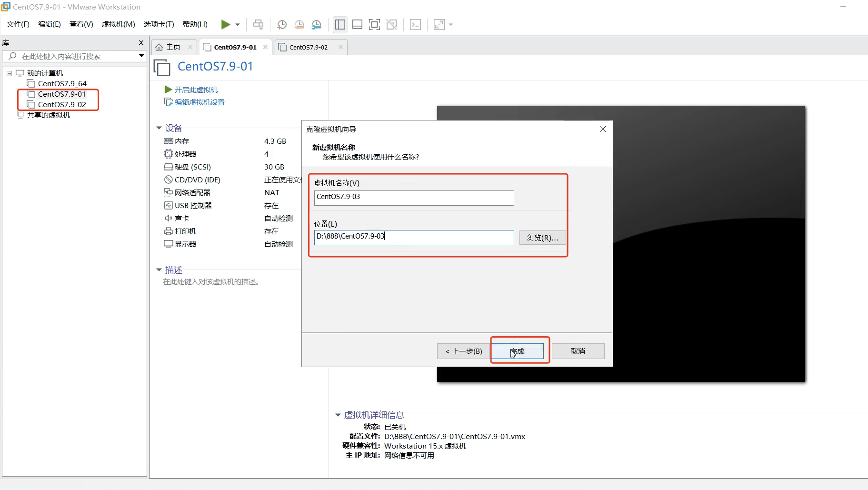Open the library search dropdown arrow
868x490 pixels.
point(141,56)
